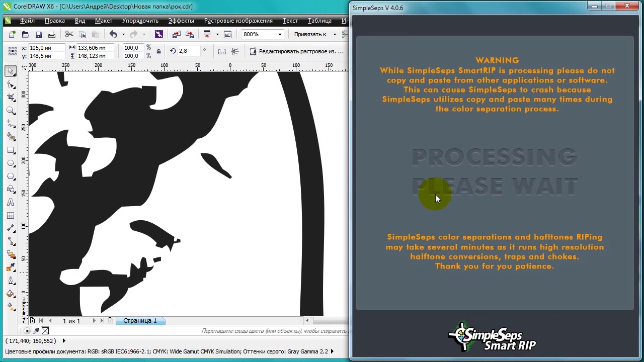Select the Rectangle tool

pyautogui.click(x=11, y=150)
